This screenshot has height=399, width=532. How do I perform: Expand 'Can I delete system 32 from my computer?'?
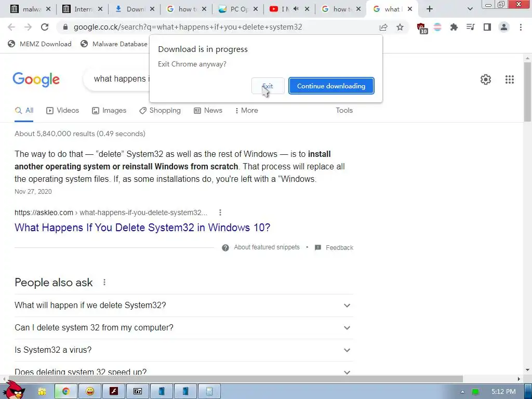[184, 328]
